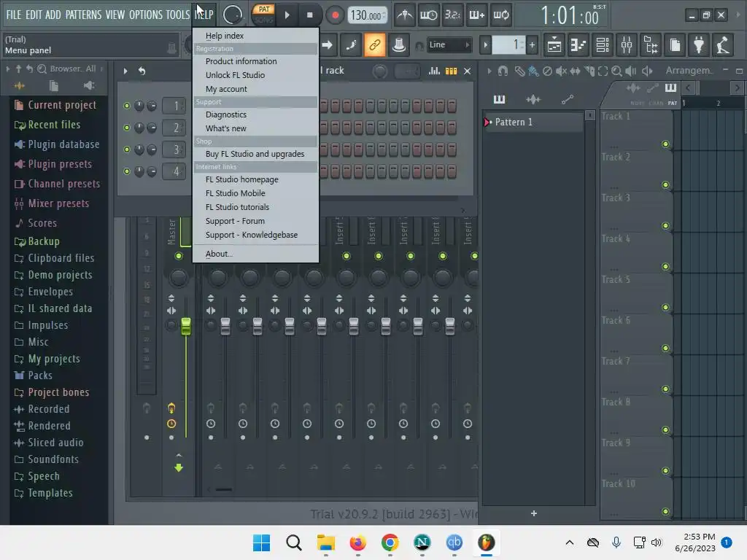Mute Track 10 in playlist

point(665,512)
